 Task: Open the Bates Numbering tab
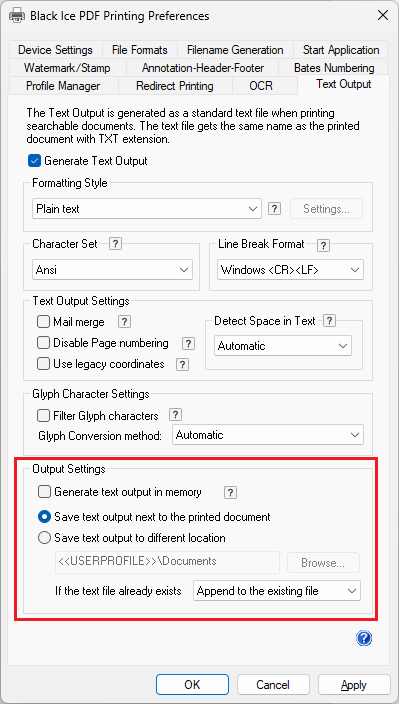pos(334,68)
